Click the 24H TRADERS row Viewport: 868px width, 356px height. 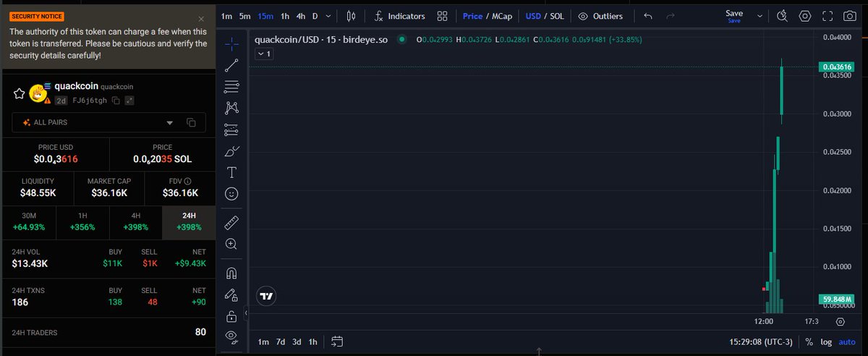(109, 332)
